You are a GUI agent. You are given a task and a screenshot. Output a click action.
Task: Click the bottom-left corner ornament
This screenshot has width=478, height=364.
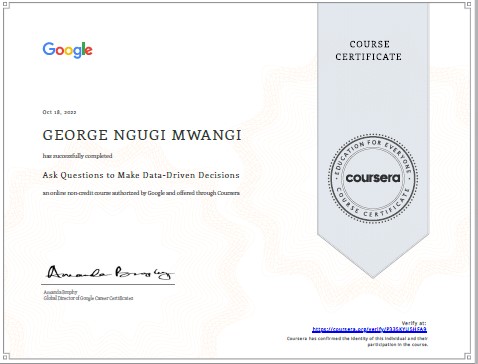[x=5, y=358]
